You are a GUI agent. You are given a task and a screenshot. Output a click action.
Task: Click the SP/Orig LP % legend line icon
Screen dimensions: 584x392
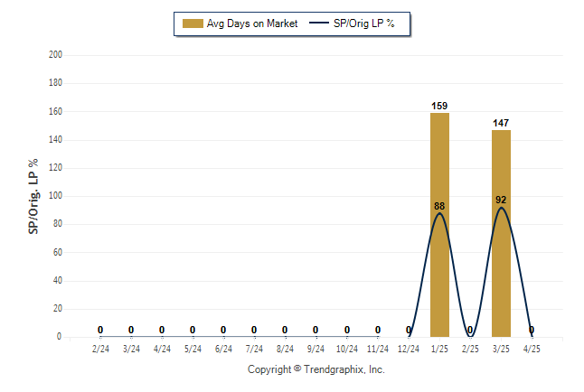[319, 23]
